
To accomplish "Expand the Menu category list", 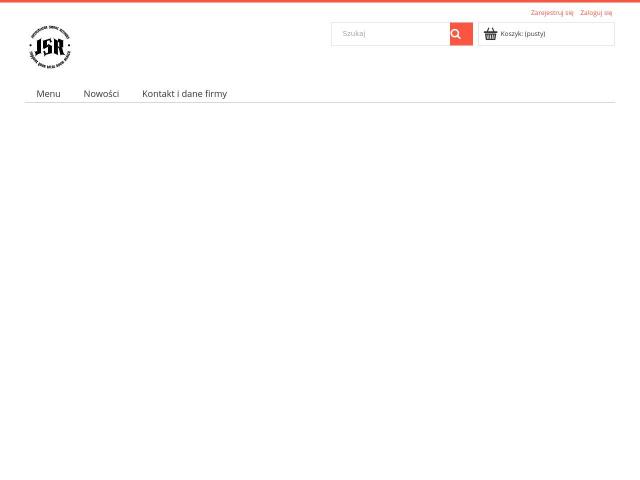I will [x=48, y=93].
